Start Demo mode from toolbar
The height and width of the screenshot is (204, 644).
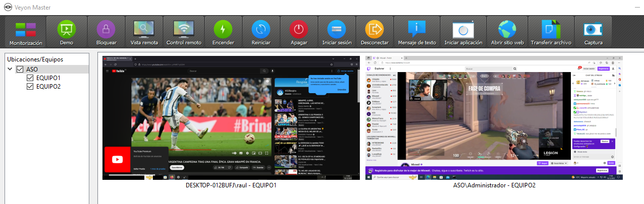coord(66,32)
